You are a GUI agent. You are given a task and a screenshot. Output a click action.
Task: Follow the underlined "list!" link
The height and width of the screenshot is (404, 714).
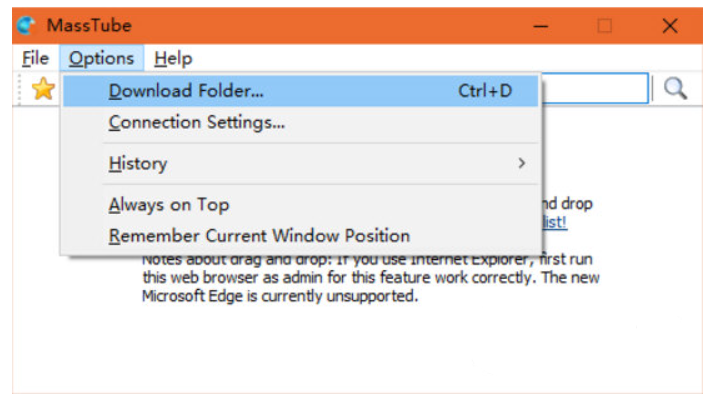pos(554,221)
